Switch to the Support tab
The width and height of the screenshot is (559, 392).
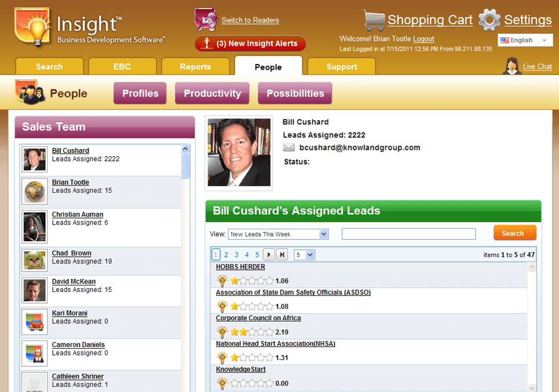click(342, 67)
